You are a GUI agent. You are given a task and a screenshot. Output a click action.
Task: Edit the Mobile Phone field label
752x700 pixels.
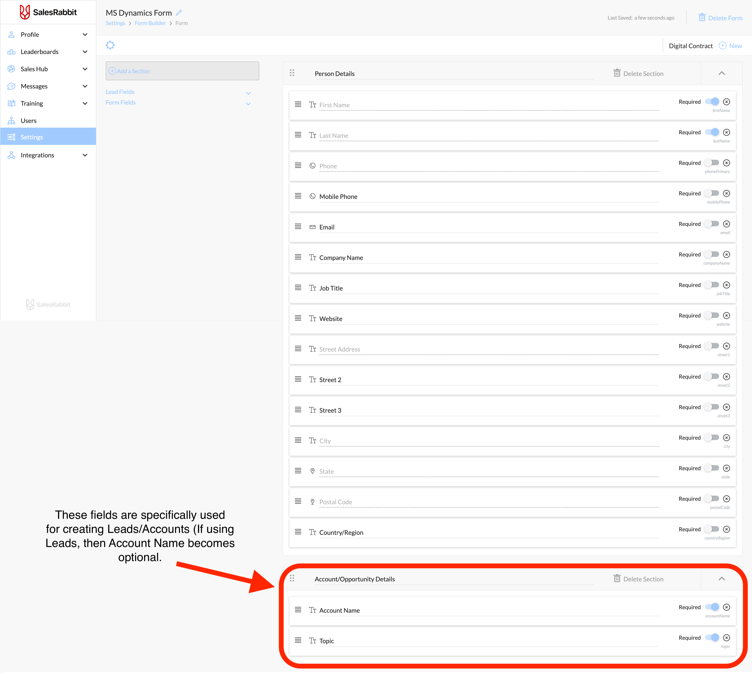pyautogui.click(x=489, y=197)
